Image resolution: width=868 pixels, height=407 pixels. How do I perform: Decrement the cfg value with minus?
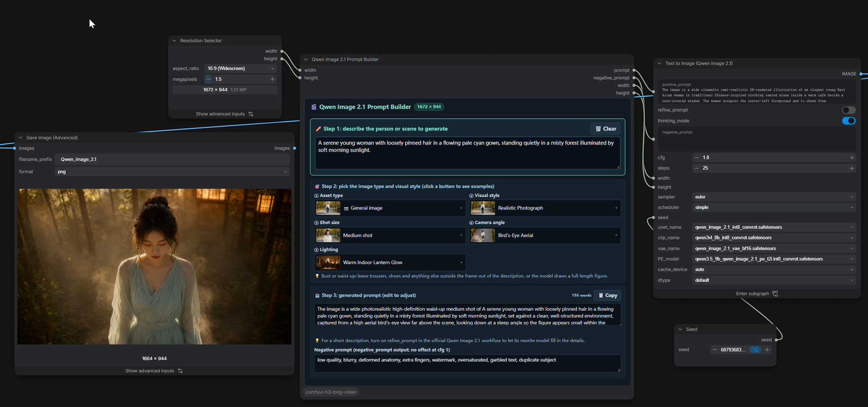coord(697,158)
